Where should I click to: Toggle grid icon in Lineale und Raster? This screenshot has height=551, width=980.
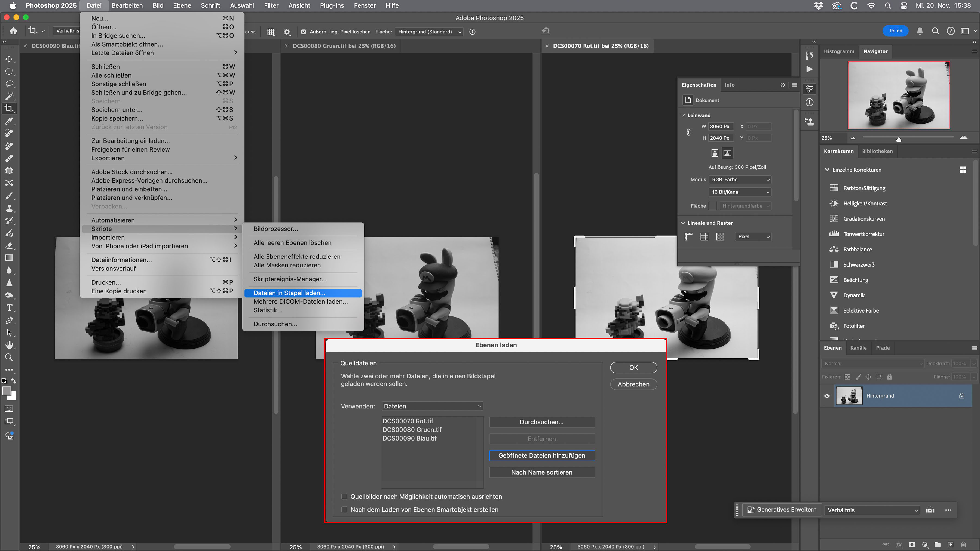click(704, 236)
